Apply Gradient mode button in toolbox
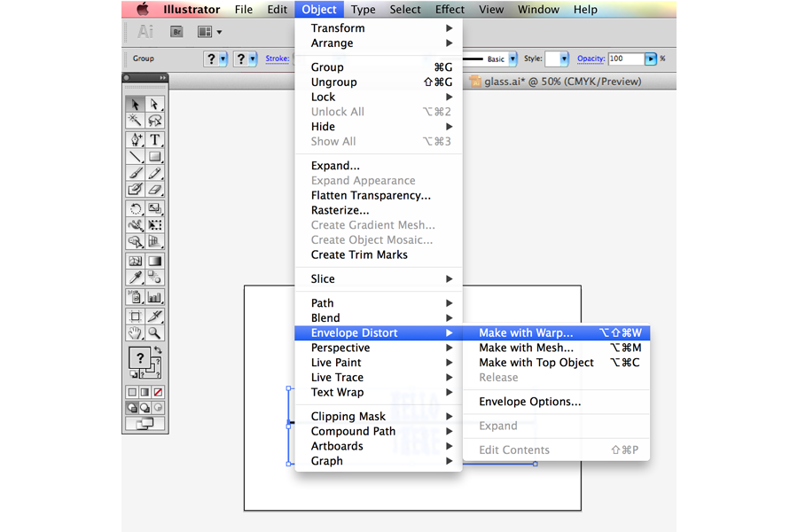Screen dimensions: 798x532 [145, 392]
